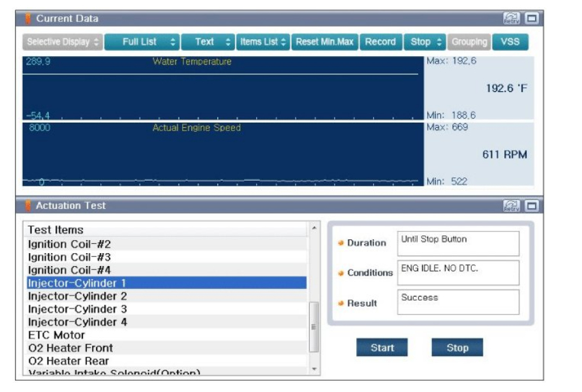582x392 pixels.
Task: Click Reset Min.Max button
Action: click(x=325, y=42)
